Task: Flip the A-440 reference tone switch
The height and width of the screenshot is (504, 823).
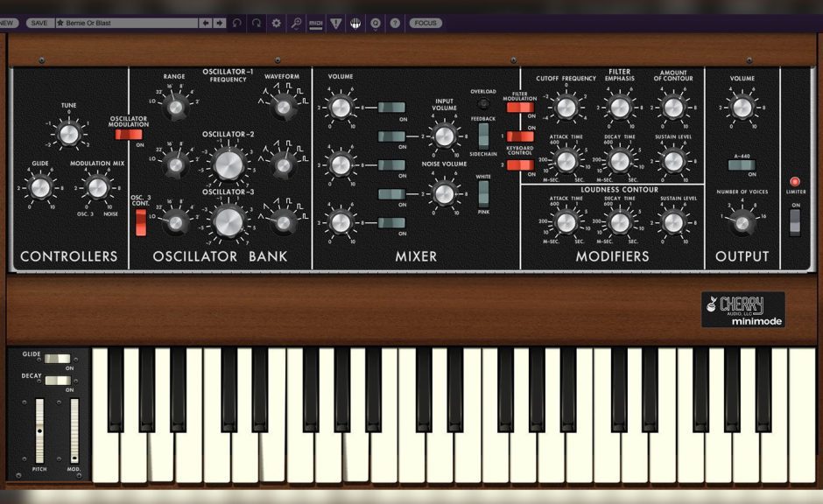Action: 742,166
